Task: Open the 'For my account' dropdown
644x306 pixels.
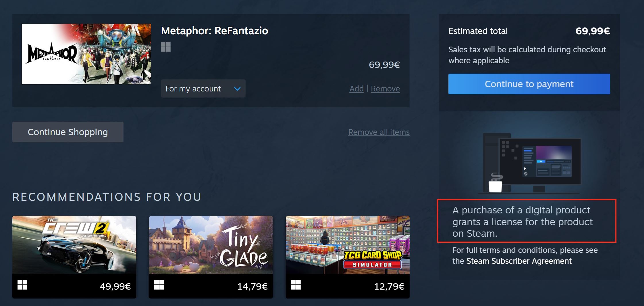Action: 203,89
